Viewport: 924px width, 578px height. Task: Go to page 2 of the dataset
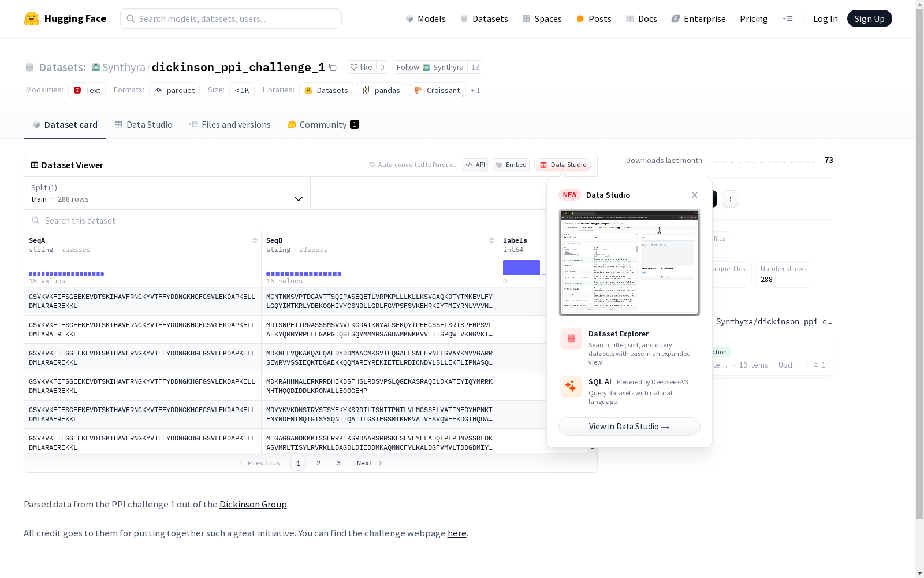pos(318,463)
